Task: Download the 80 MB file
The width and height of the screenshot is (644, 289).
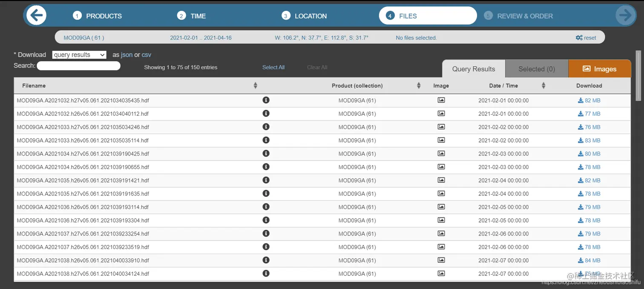Action: point(589,154)
